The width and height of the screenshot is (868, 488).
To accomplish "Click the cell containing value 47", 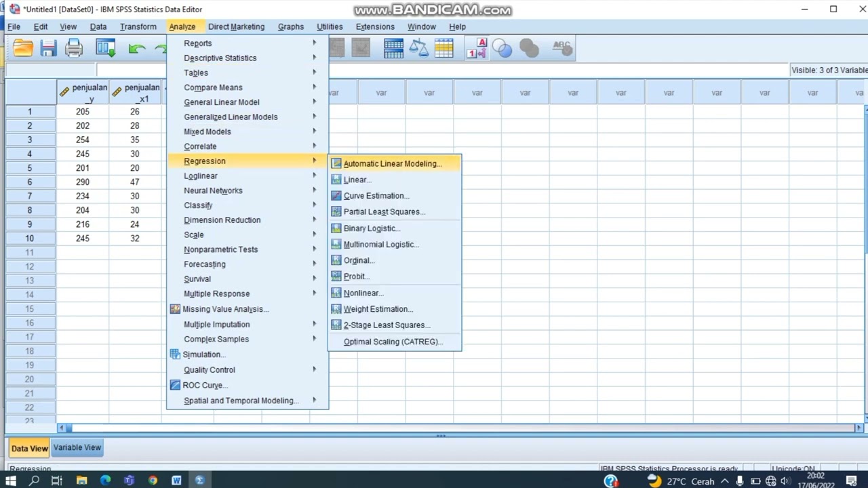I will [x=135, y=182].
